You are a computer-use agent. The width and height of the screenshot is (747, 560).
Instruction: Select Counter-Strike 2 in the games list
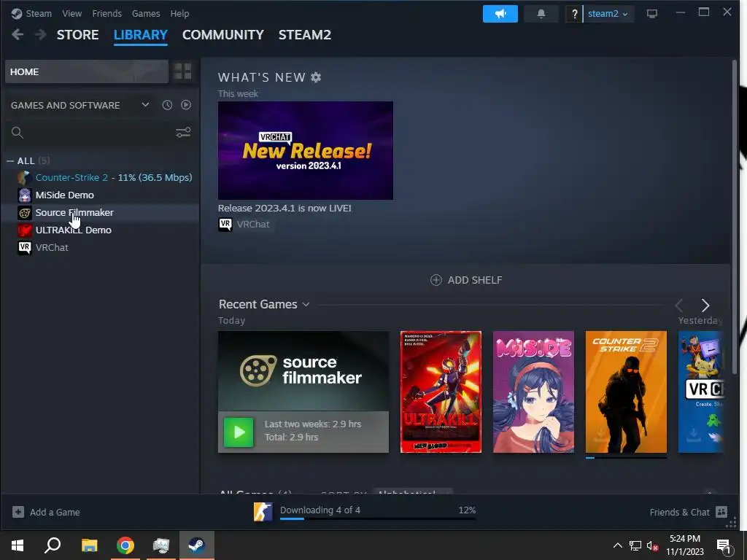pos(71,177)
